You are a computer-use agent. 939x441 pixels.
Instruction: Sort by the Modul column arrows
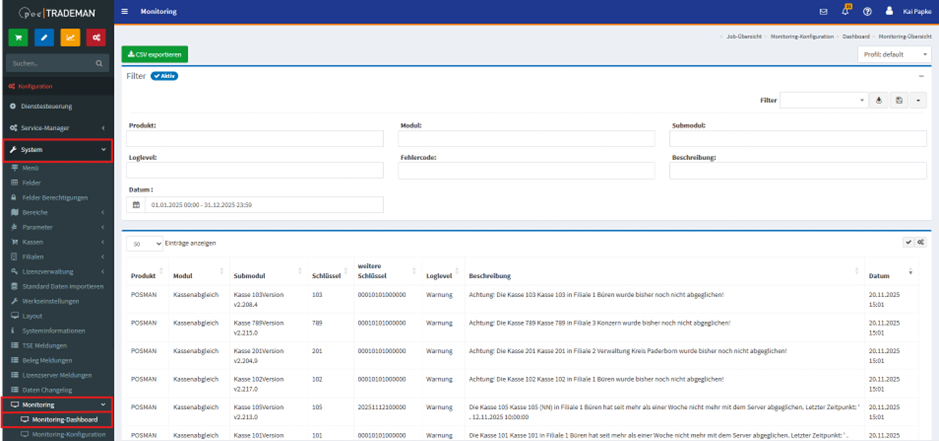tap(223, 271)
